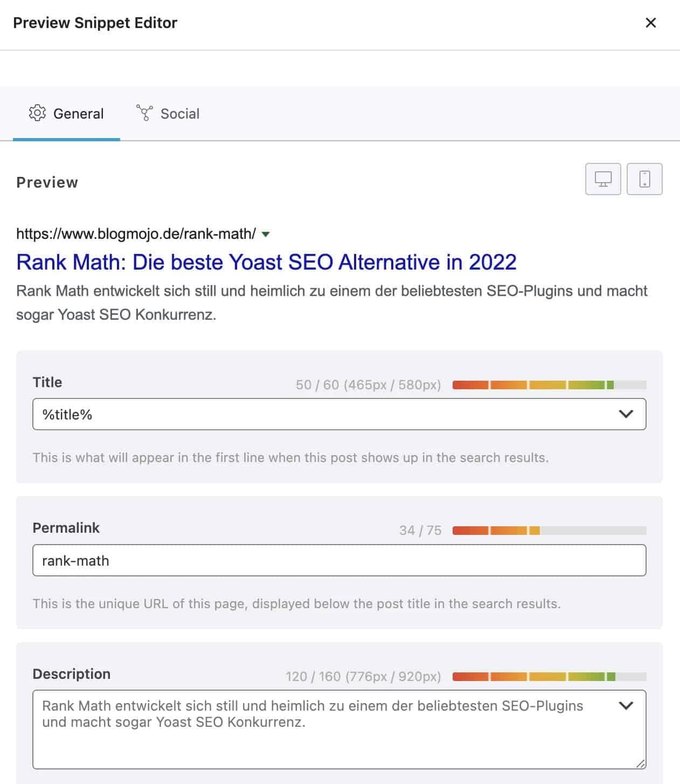680x784 pixels.
Task: Click the blue preview title link
Action: click(x=266, y=262)
